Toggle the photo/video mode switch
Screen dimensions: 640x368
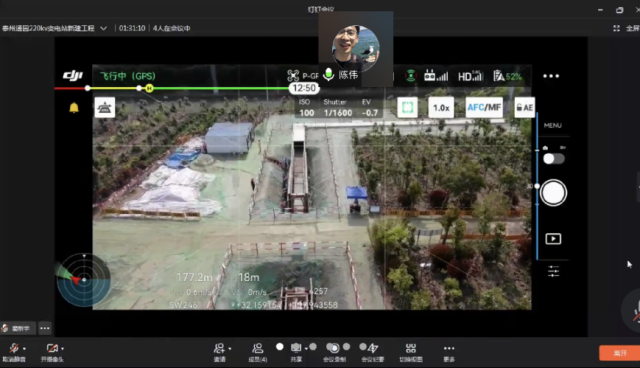pos(553,158)
